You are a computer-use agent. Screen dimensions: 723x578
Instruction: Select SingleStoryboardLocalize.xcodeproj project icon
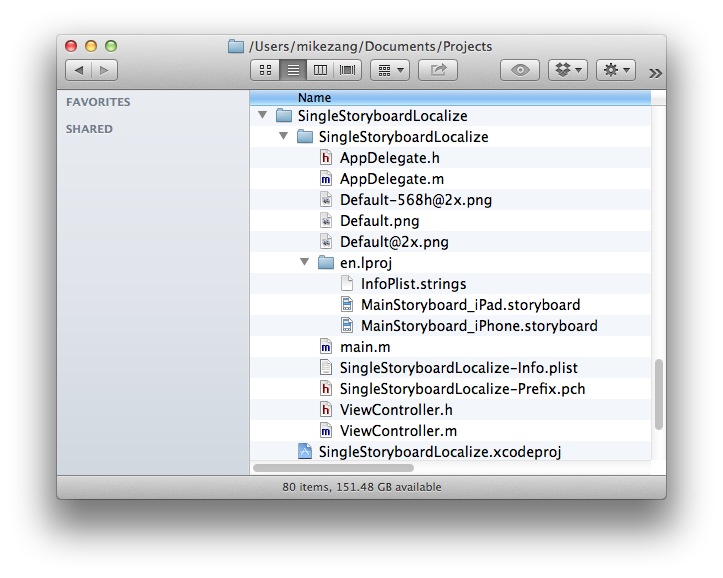click(x=305, y=451)
